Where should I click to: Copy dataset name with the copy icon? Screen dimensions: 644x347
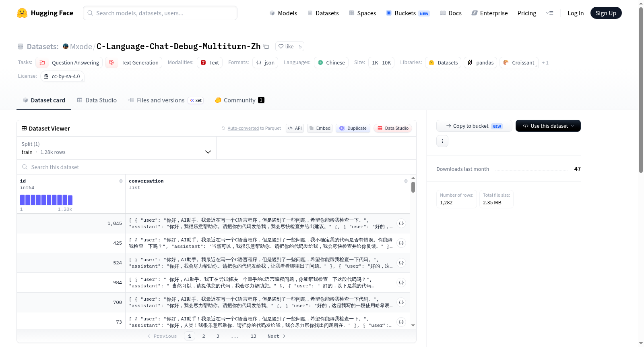pos(266,46)
